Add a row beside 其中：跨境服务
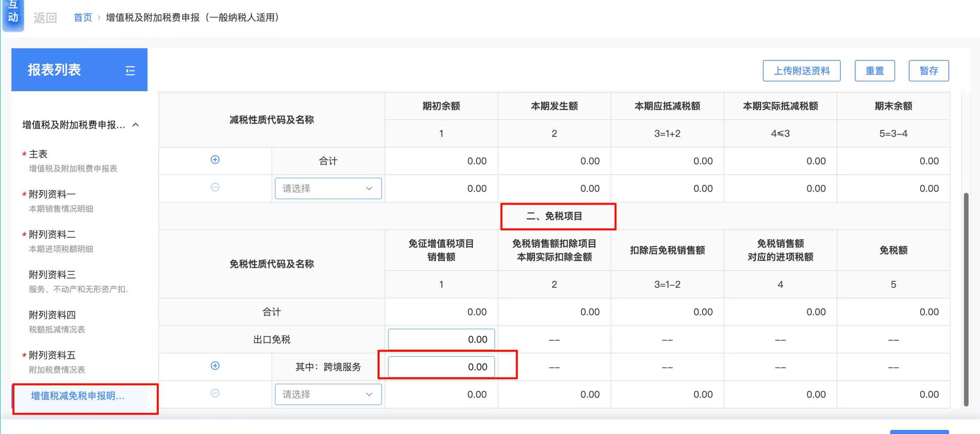This screenshot has width=980, height=434. pyautogui.click(x=215, y=366)
